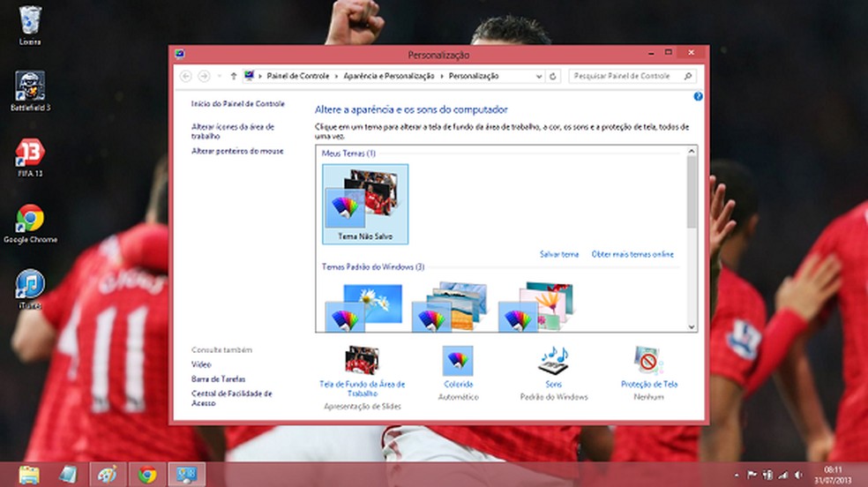
Task: Open Início do Painel de Controle link
Action: coord(237,103)
